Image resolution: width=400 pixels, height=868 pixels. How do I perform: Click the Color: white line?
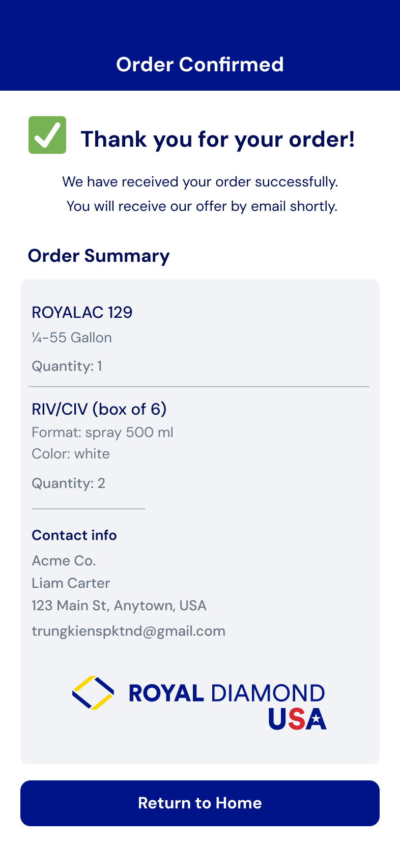click(x=71, y=454)
